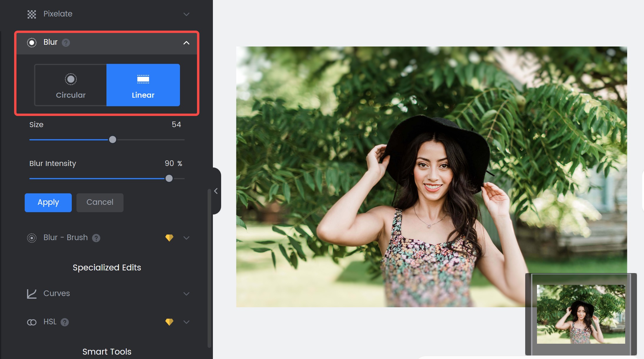
Task: Click the Specialized Edits heading
Action: (x=107, y=267)
